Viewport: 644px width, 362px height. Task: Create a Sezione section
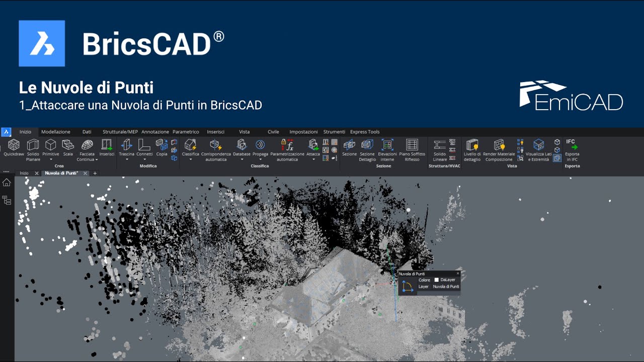pyautogui.click(x=349, y=148)
